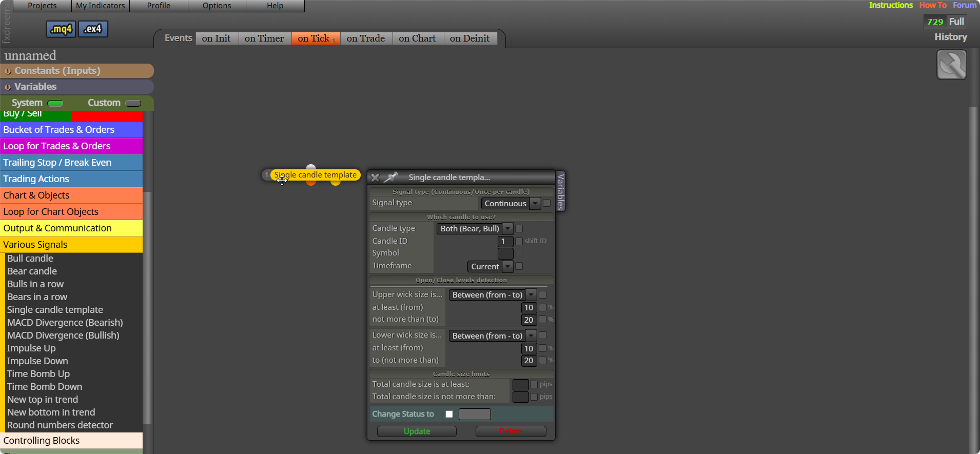The image size is (980, 454).
Task: Switch to the on Trade event tab
Action: [x=366, y=38]
